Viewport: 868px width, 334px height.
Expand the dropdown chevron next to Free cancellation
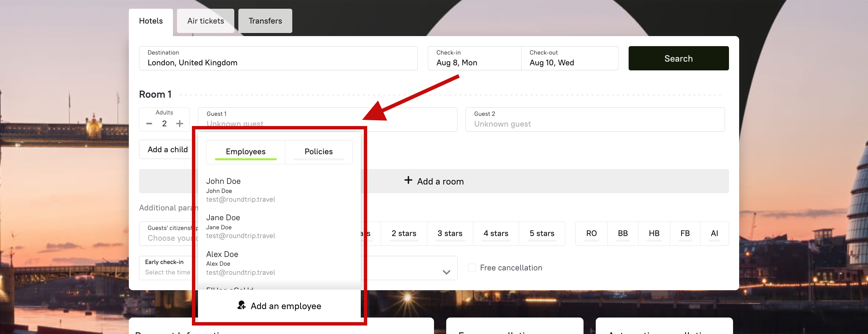(446, 272)
